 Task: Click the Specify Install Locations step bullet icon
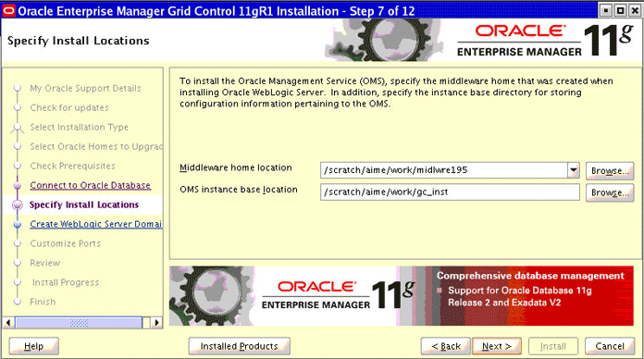(x=18, y=205)
